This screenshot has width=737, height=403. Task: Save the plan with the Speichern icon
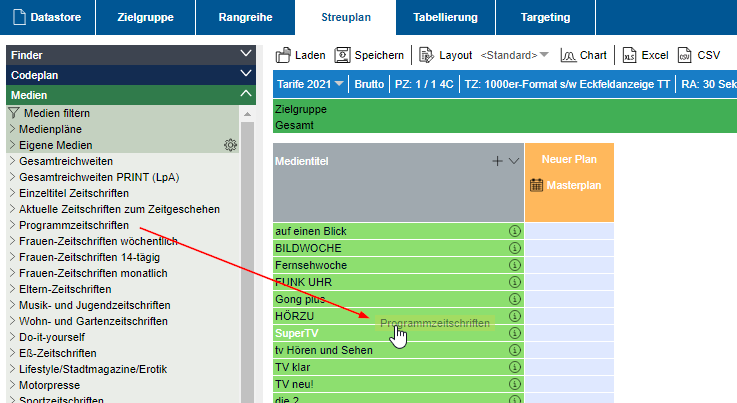tap(343, 55)
